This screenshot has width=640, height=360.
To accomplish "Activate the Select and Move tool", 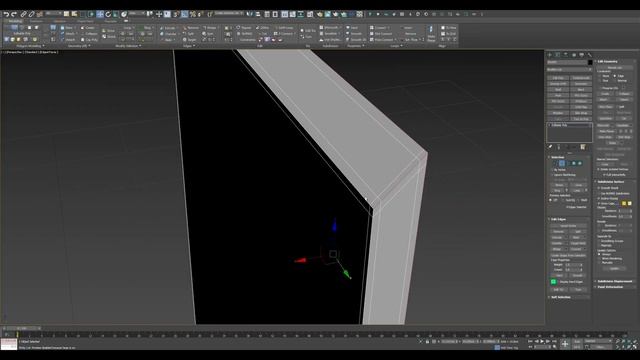I will click(100, 14).
